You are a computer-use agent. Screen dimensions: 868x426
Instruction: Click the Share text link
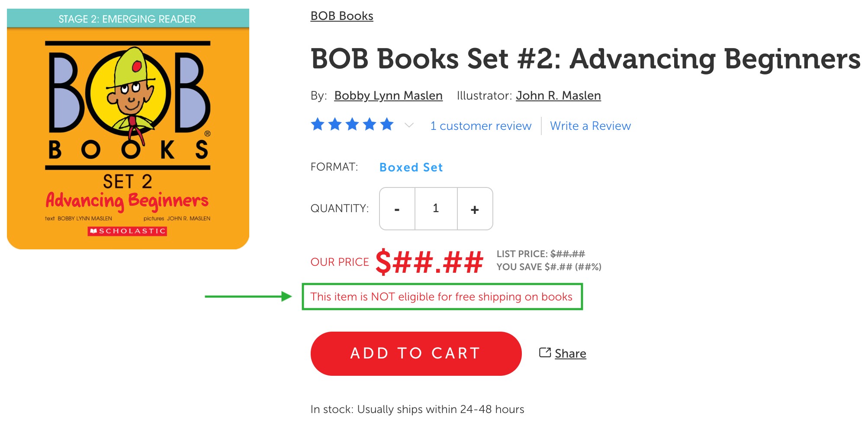[x=570, y=354]
